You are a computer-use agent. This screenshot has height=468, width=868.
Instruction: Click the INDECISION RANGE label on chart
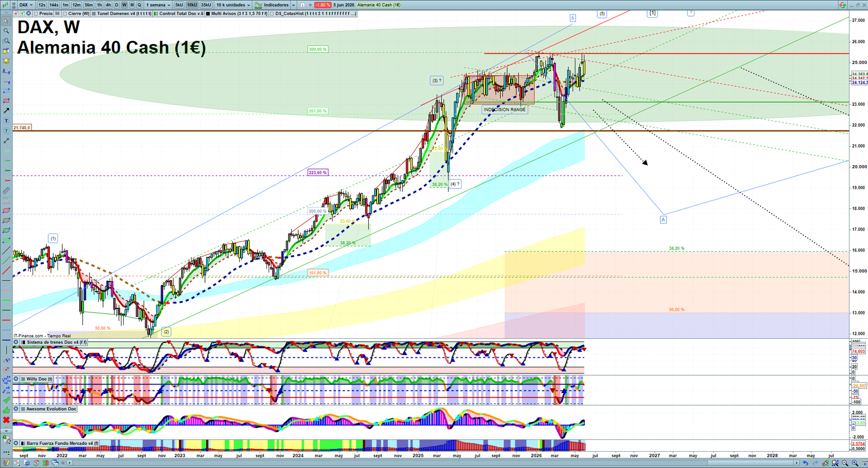pyautogui.click(x=505, y=110)
